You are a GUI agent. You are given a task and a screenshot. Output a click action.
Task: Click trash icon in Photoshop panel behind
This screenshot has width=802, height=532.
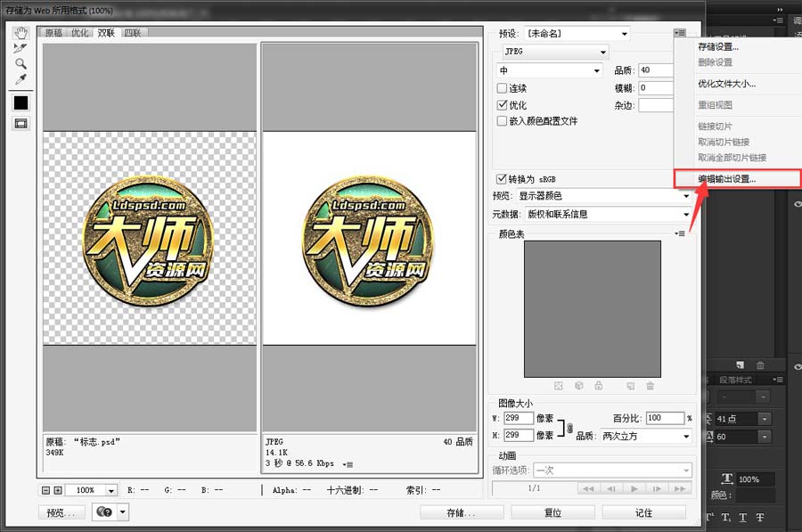[x=761, y=364]
